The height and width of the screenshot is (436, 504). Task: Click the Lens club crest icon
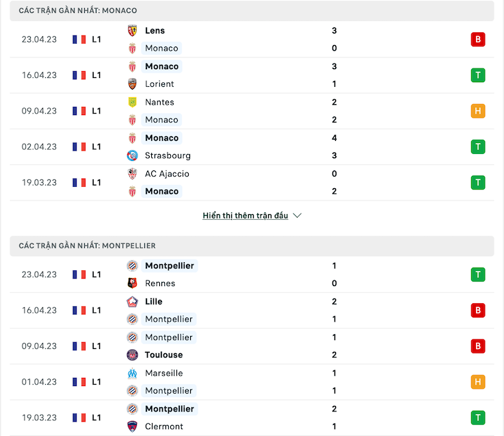pos(132,31)
